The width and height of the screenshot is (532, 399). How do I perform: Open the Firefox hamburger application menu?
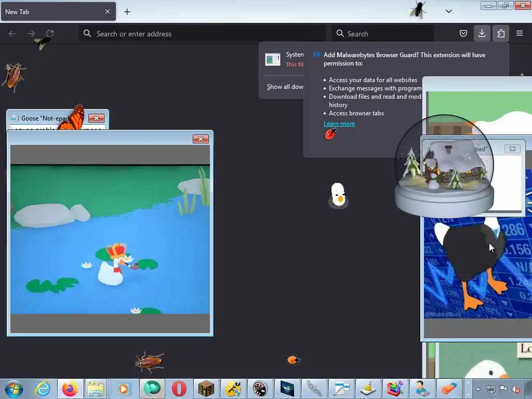tap(520, 33)
